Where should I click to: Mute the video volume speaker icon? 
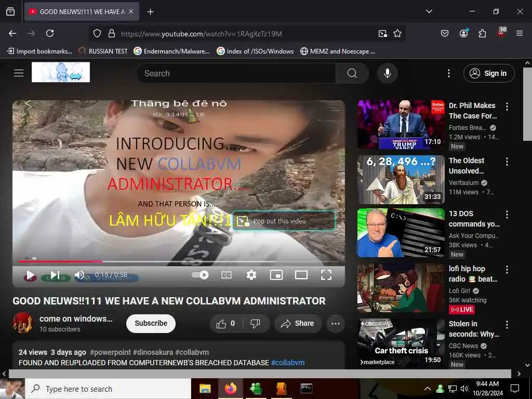79,275
